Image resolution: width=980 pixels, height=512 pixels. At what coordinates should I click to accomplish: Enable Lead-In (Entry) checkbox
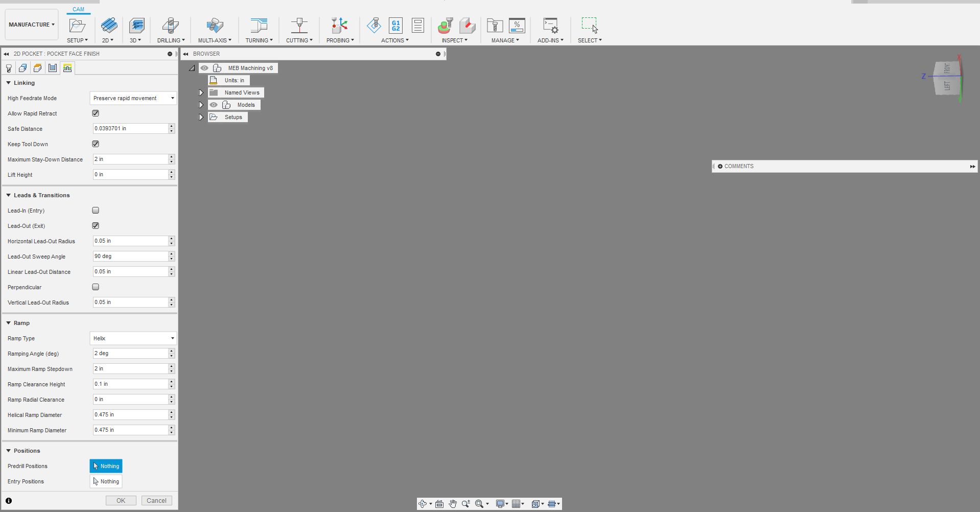(96, 210)
